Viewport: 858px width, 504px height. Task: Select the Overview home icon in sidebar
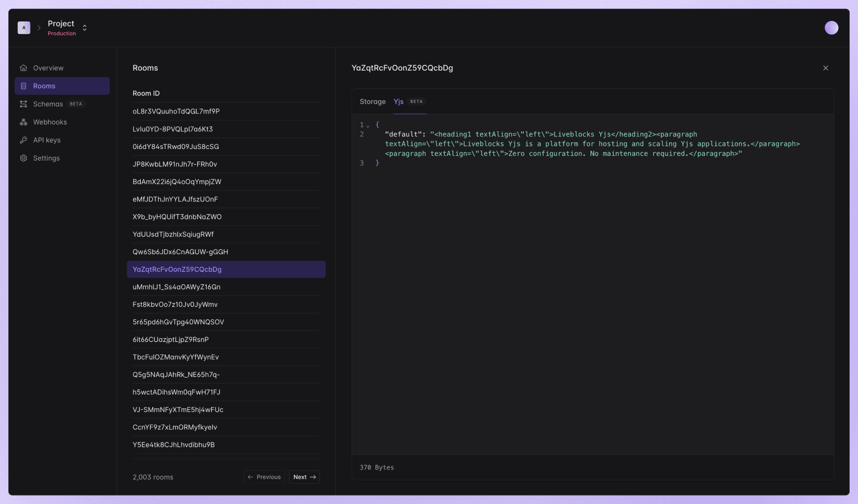tap(23, 67)
